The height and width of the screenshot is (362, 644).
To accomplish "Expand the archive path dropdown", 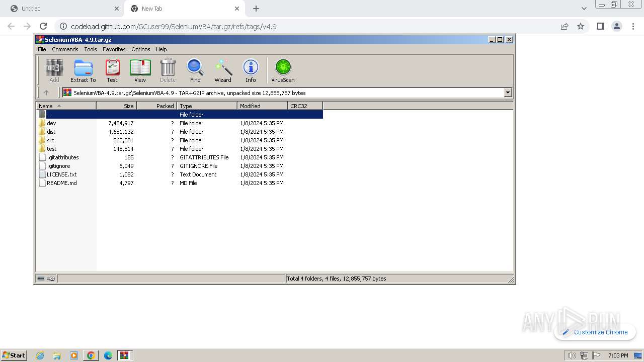I will 508,93.
